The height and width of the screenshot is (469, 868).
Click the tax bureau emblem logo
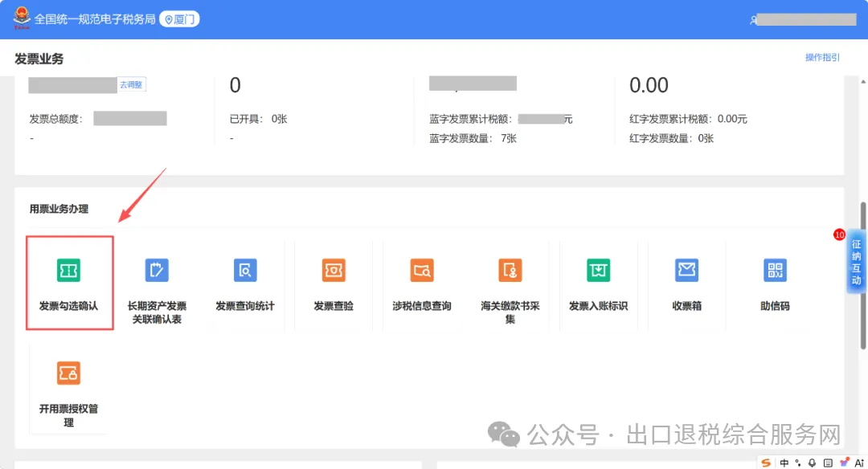click(x=22, y=18)
